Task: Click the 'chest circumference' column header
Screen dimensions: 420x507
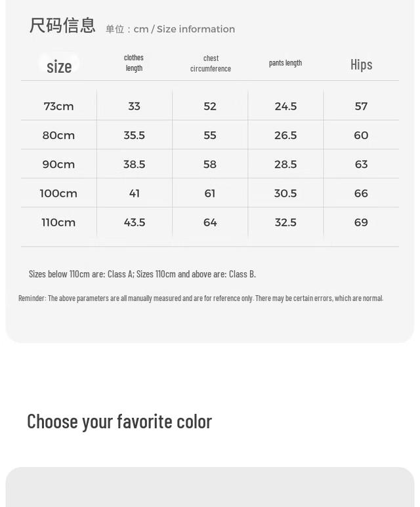Action: point(211,64)
